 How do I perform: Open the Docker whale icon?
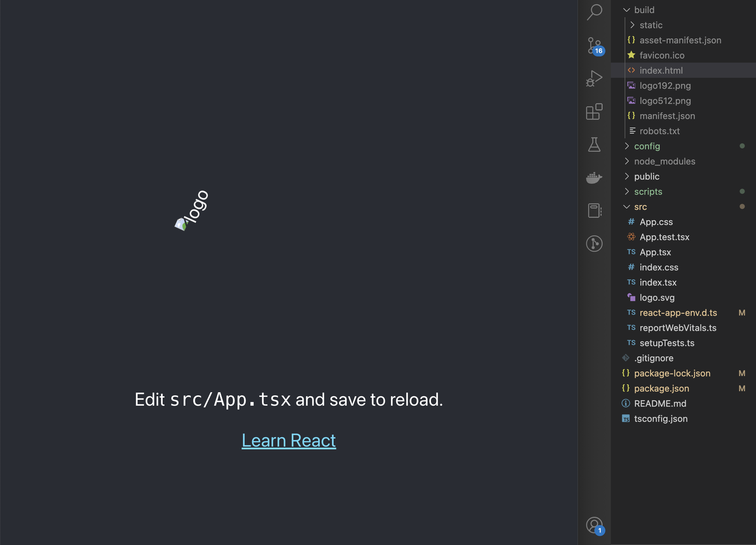click(x=594, y=178)
